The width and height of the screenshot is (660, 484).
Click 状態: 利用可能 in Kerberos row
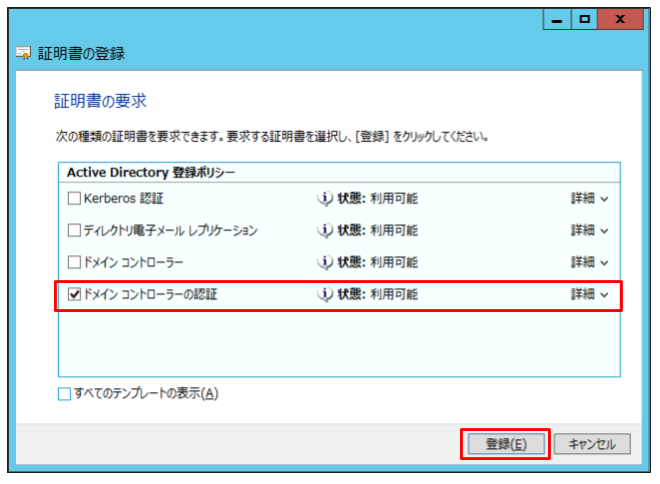[x=378, y=198]
